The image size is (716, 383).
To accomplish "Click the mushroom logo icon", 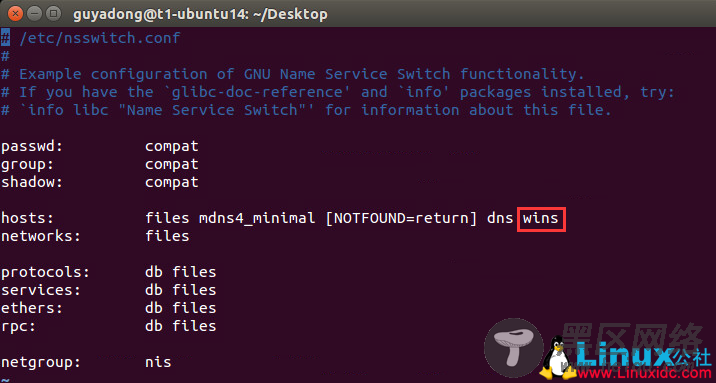I will pyautogui.click(x=514, y=348).
